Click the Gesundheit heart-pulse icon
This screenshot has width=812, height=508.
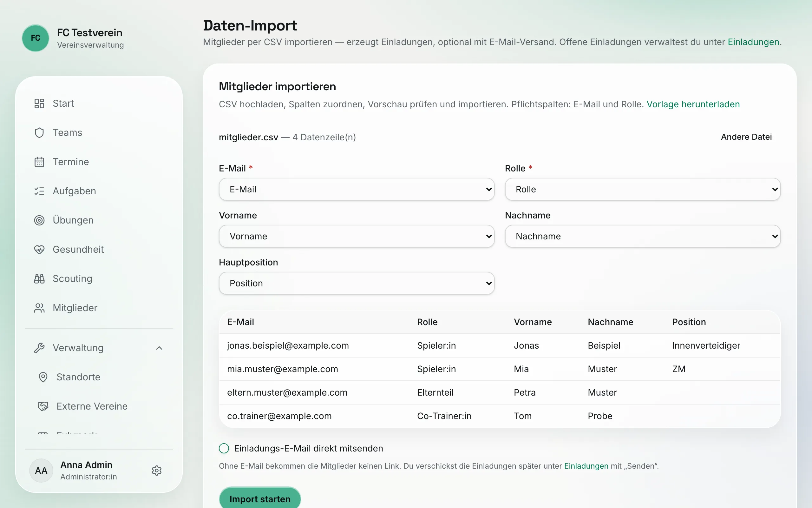pos(39,250)
